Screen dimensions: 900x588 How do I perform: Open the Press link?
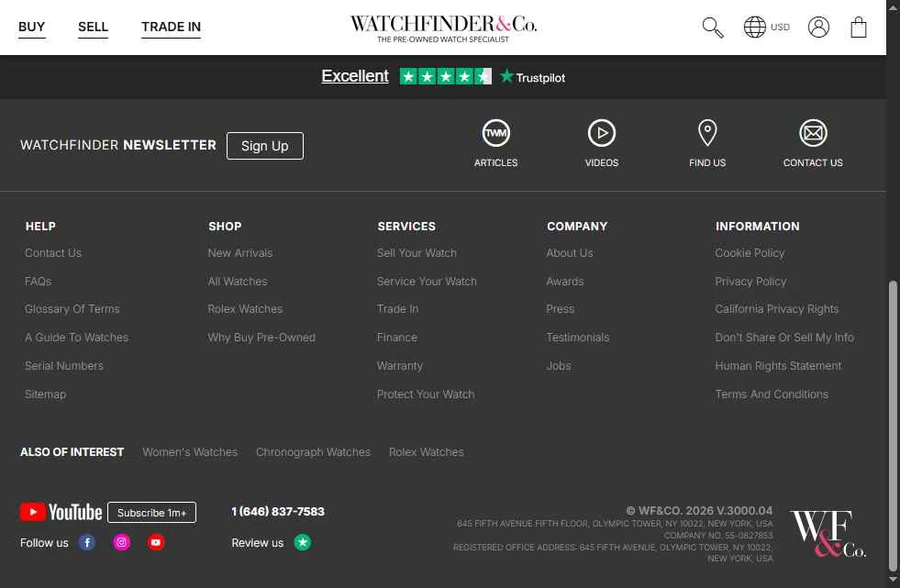[x=561, y=309]
